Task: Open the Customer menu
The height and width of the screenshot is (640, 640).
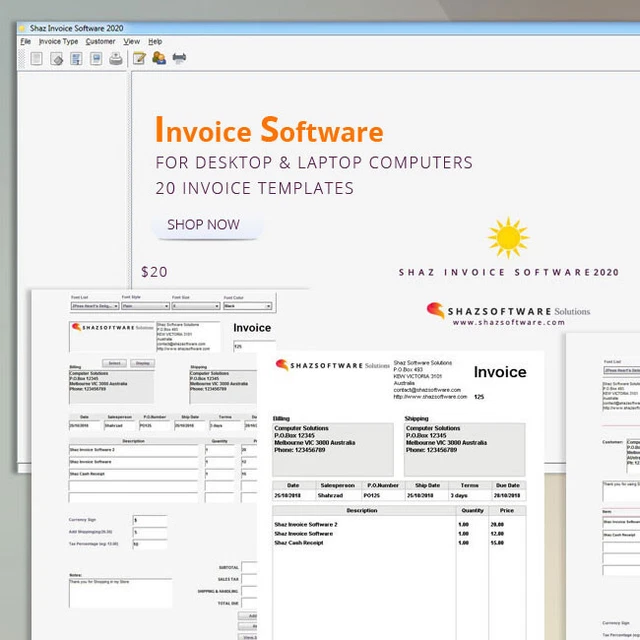Action: click(x=100, y=41)
